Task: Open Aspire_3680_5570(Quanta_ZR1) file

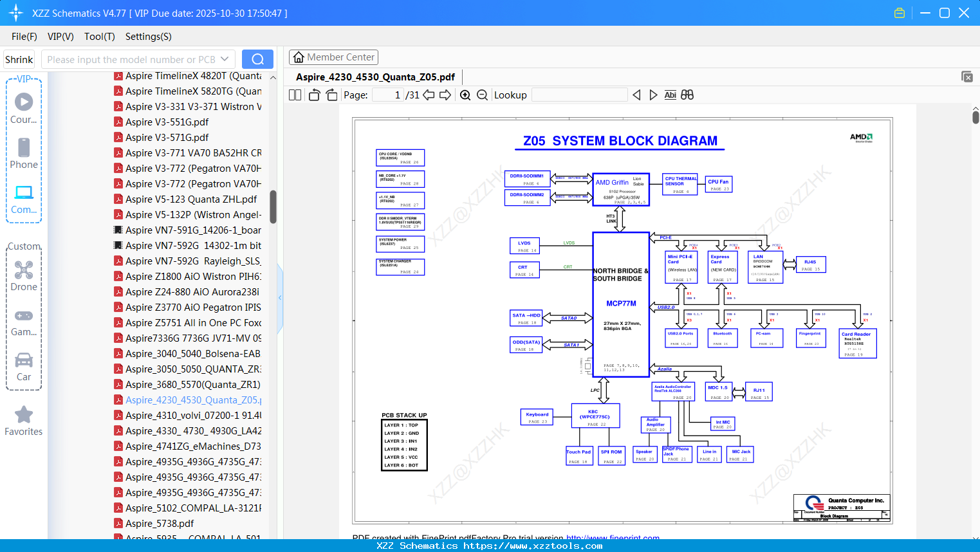Action: [188, 385]
